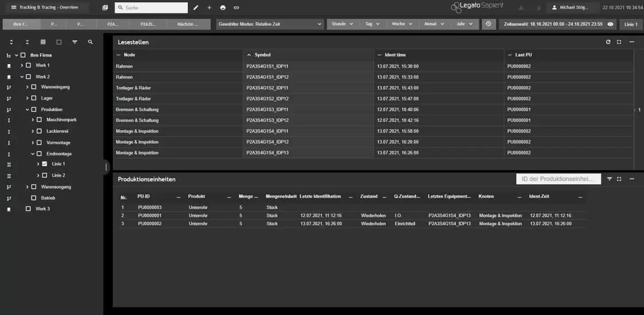
Task: Select the P2A... breadcrumb tab
Action: coord(113,24)
